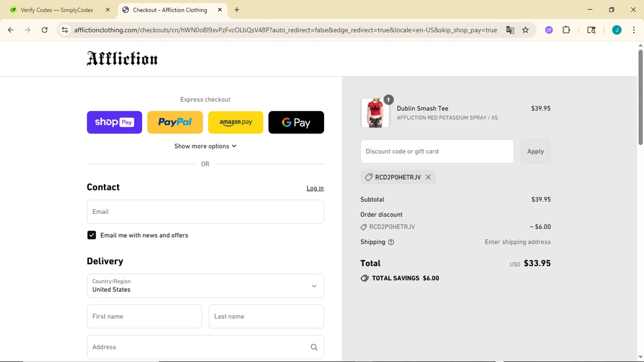Open a new browser tab

tap(237, 10)
